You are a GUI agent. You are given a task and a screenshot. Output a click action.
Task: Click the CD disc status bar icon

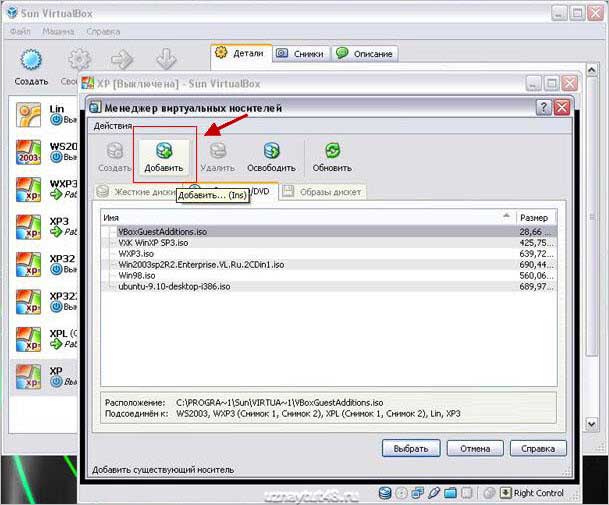[401, 493]
